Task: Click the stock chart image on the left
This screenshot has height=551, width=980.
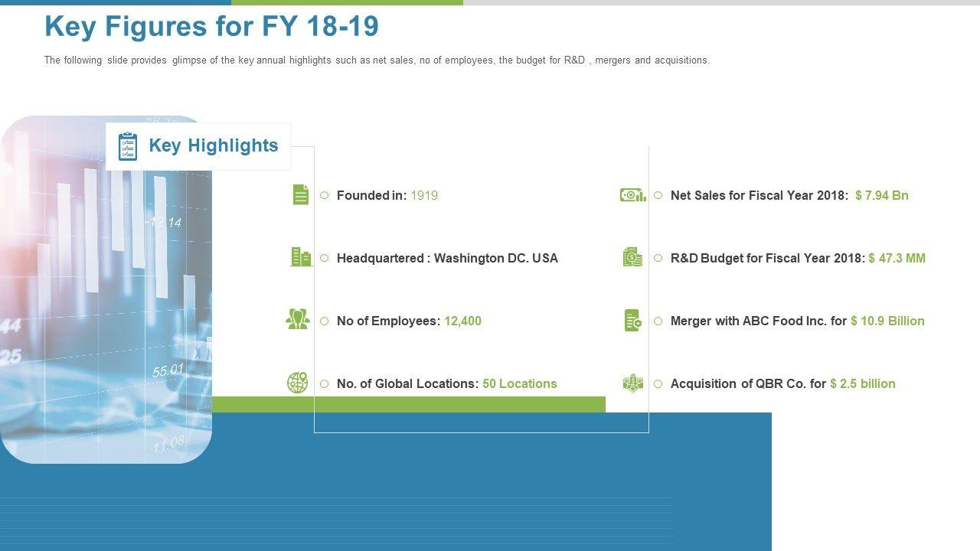Action: pos(106,289)
